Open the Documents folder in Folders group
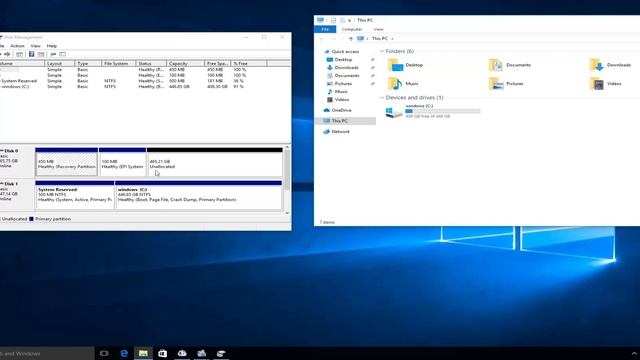The width and height of the screenshot is (640, 360). 509,65
